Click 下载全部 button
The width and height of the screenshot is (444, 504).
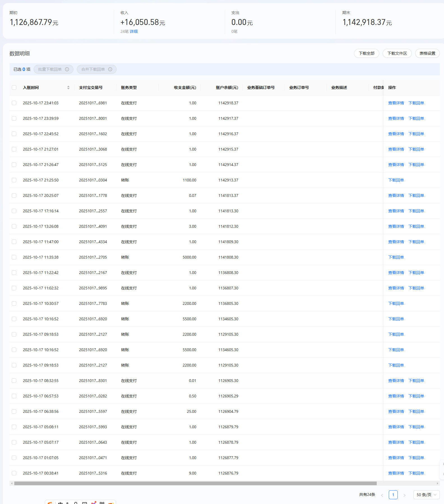coord(366,53)
